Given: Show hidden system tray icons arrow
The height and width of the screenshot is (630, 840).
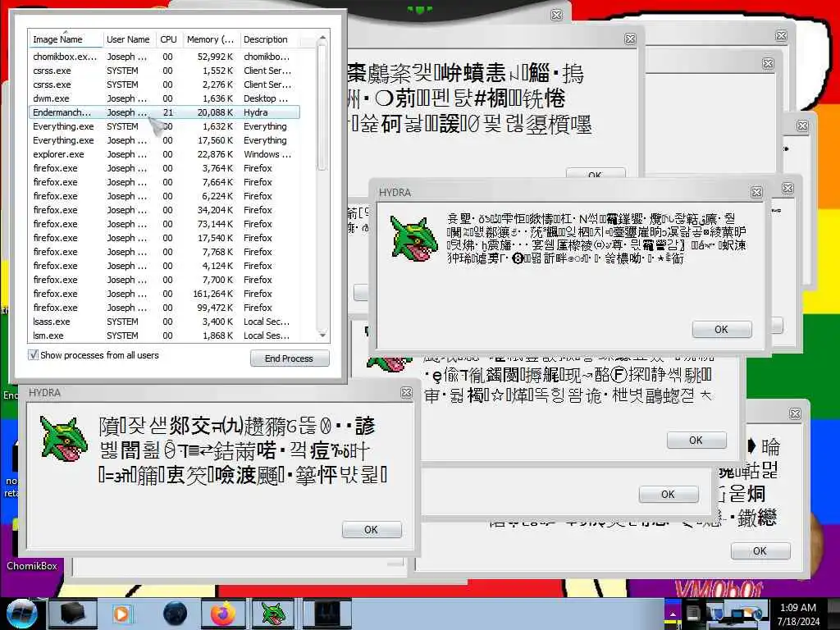Looking at the screenshot, I should coord(673,614).
